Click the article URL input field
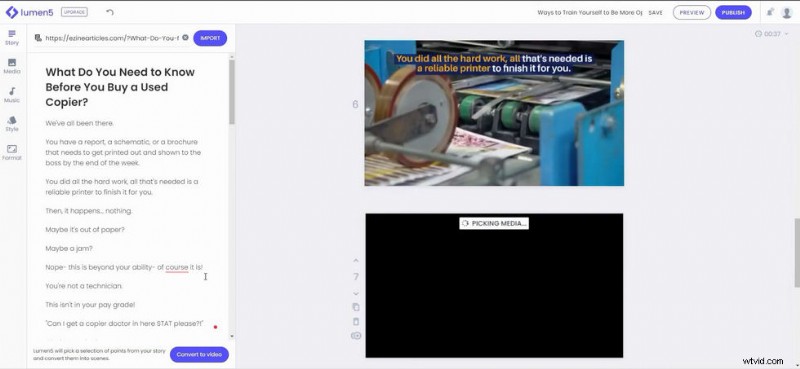800x369 pixels. pos(112,38)
